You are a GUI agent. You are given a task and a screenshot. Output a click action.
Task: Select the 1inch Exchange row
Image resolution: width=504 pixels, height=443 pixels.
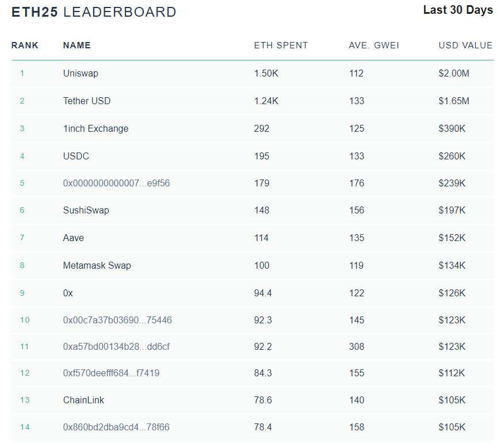tap(96, 129)
